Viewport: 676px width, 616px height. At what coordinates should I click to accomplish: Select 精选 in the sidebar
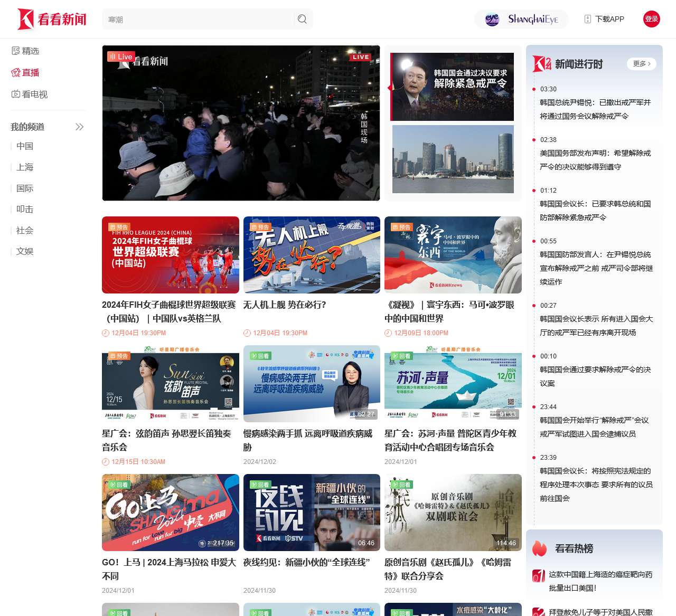tap(25, 51)
